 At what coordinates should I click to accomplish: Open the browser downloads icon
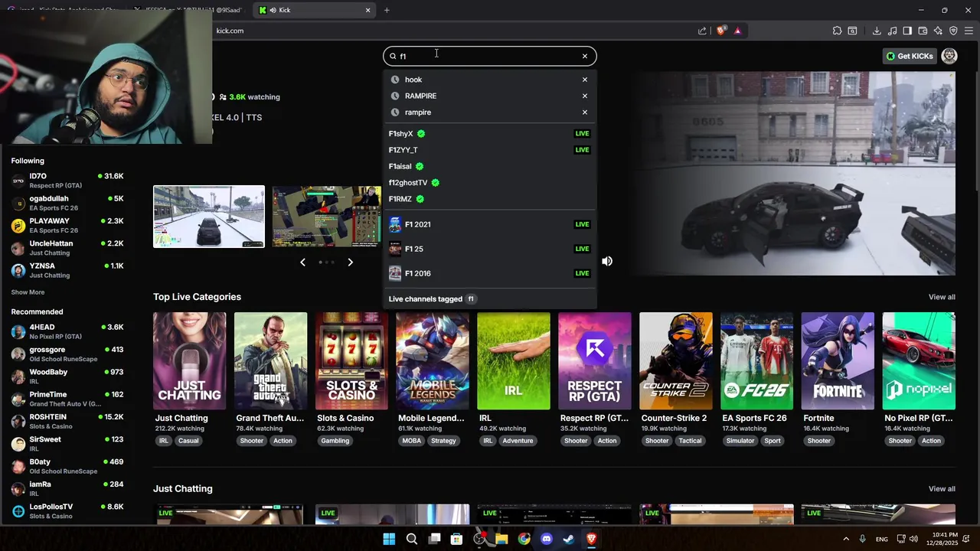877,31
